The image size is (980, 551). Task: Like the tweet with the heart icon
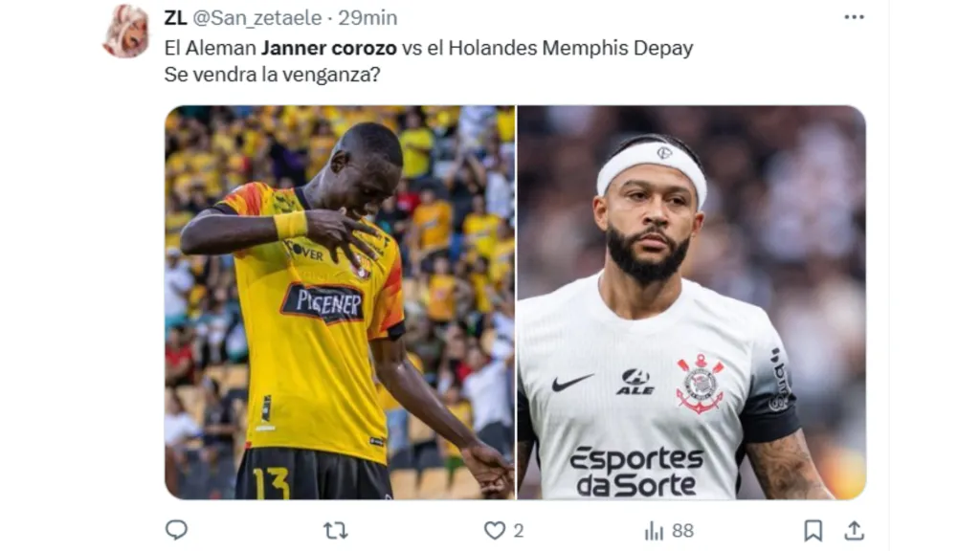click(x=495, y=530)
